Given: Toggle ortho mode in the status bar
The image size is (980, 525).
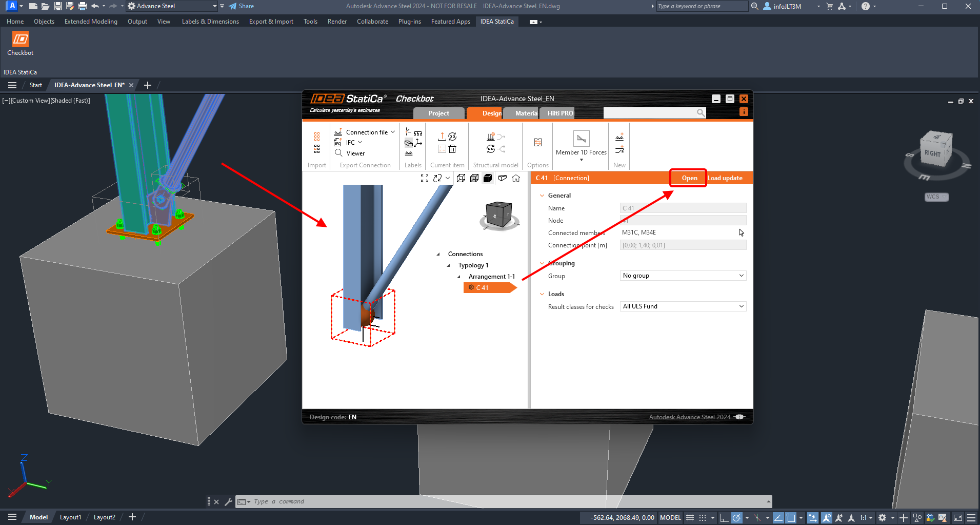Looking at the screenshot, I should [724, 517].
